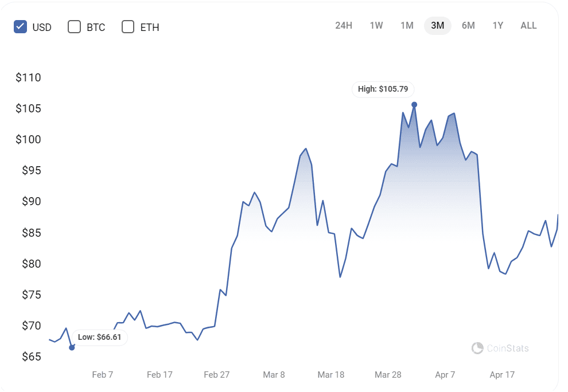Click the active 3M range tab
This screenshot has width=568, height=392.
coord(438,25)
